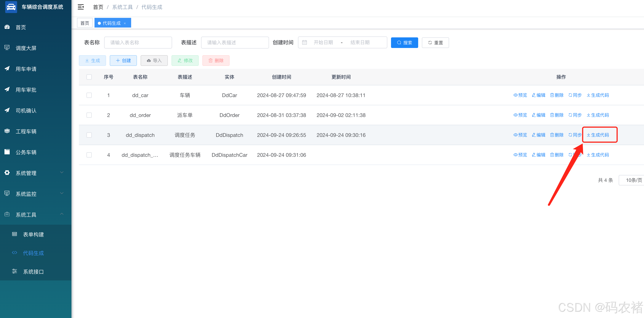Open 司机确认 in the sidebar
The height and width of the screenshot is (318, 644).
36,110
